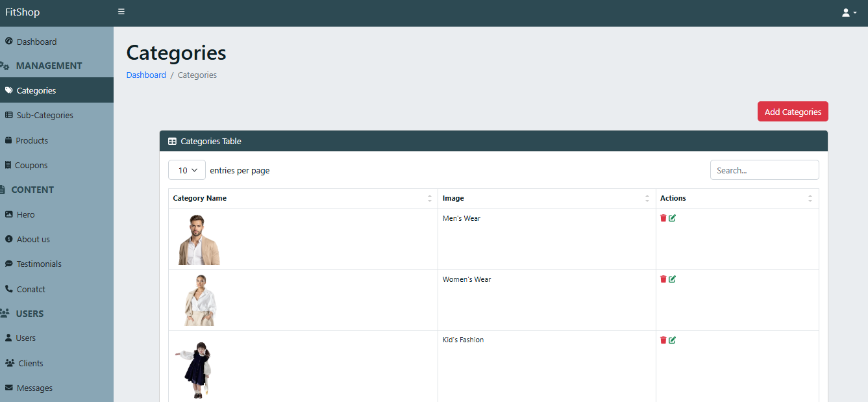Toggle the sidebar with hamburger icon

pos(121,12)
